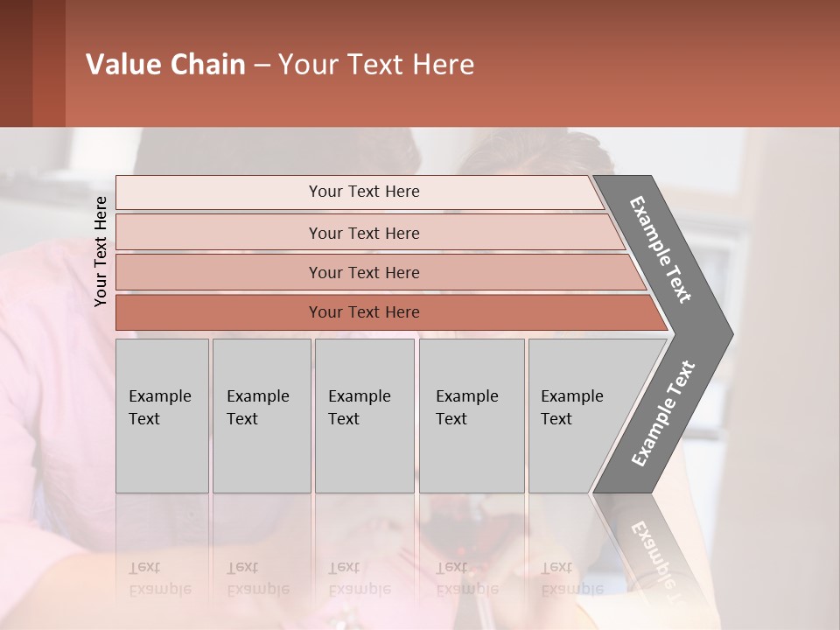Select the second gray Example Text box
This screenshot has width=840, height=630.
tap(261, 415)
